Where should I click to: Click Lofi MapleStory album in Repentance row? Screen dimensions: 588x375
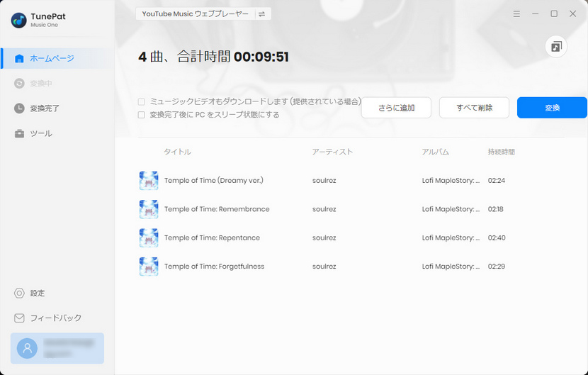coord(451,237)
